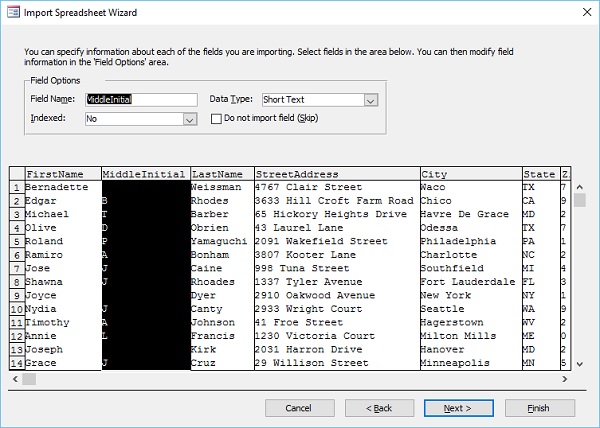Select the FirstName column header
The width and height of the screenshot is (600, 428).
(62, 174)
